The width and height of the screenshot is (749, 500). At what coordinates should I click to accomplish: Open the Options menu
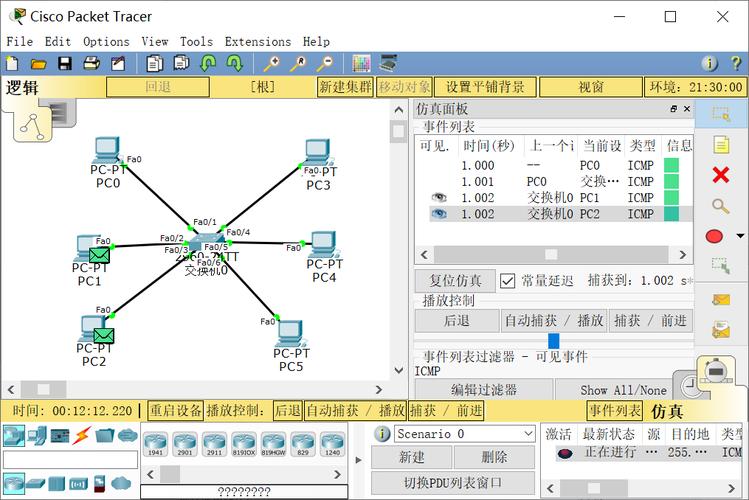point(106,41)
